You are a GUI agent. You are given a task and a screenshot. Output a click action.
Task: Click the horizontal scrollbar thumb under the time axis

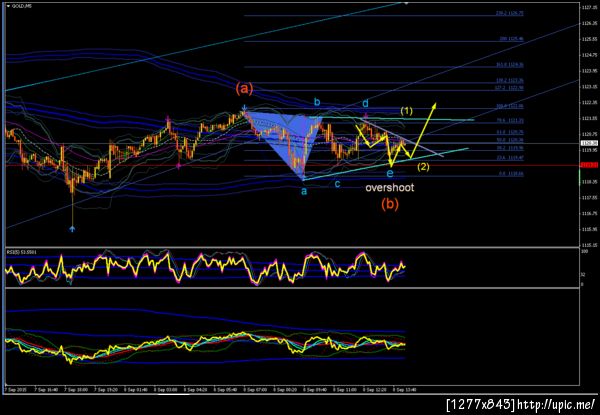point(174,393)
